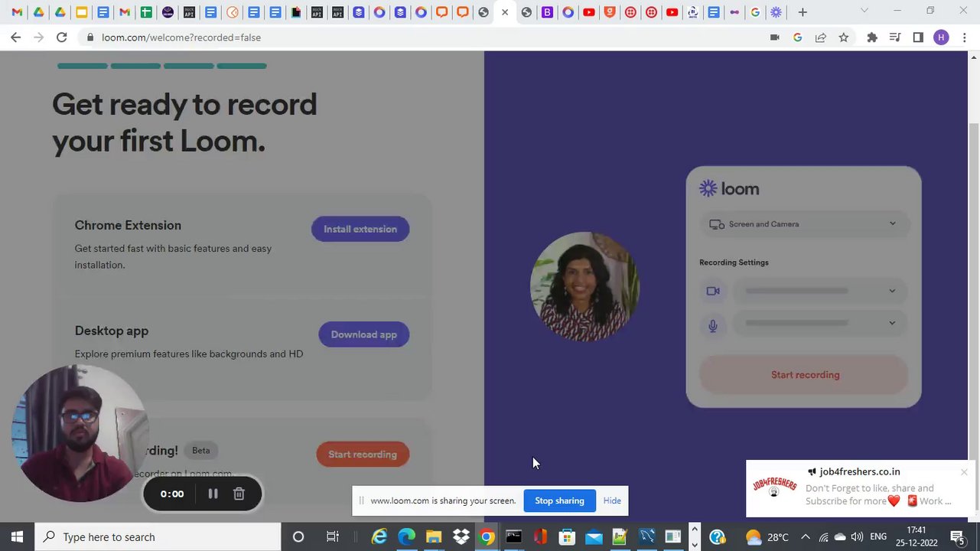This screenshot has width=980, height=551.
Task: Expand the camera source dropdown
Action: [819, 291]
